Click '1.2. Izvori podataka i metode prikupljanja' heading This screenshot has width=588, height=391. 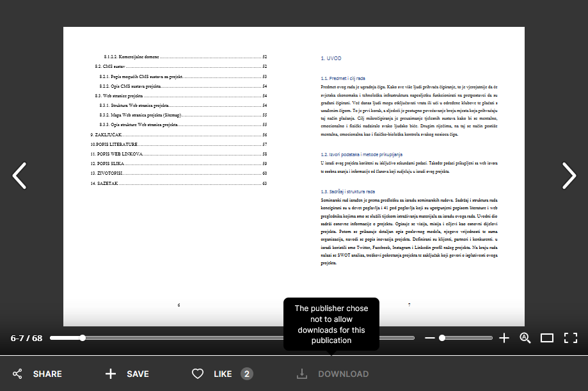pos(362,154)
